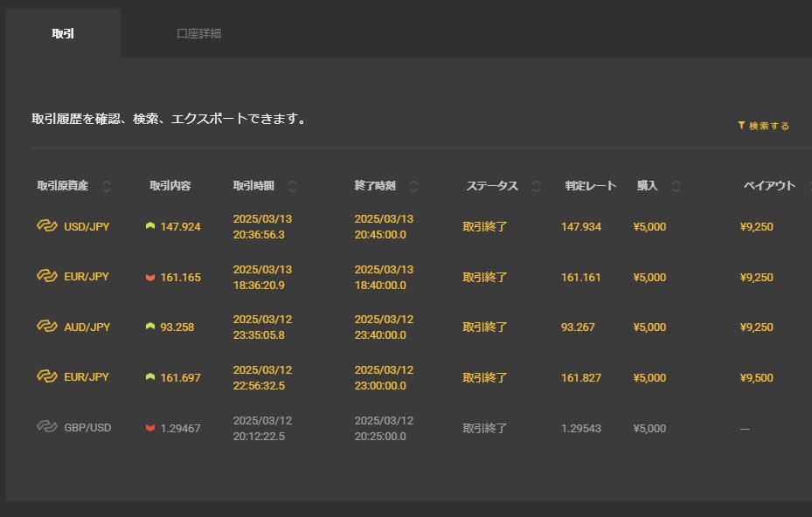Click green up arrow next to 147.924
This screenshot has height=517, width=812.
tap(150, 225)
